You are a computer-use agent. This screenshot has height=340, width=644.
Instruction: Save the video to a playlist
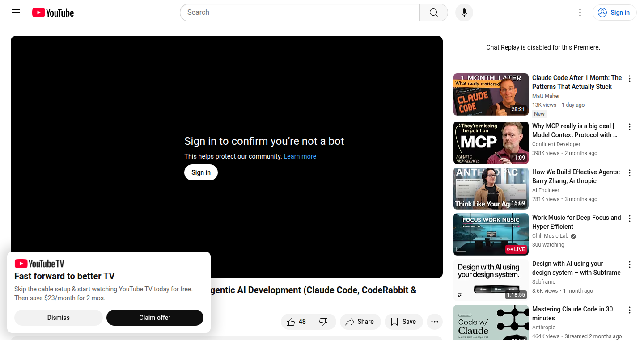click(x=403, y=322)
